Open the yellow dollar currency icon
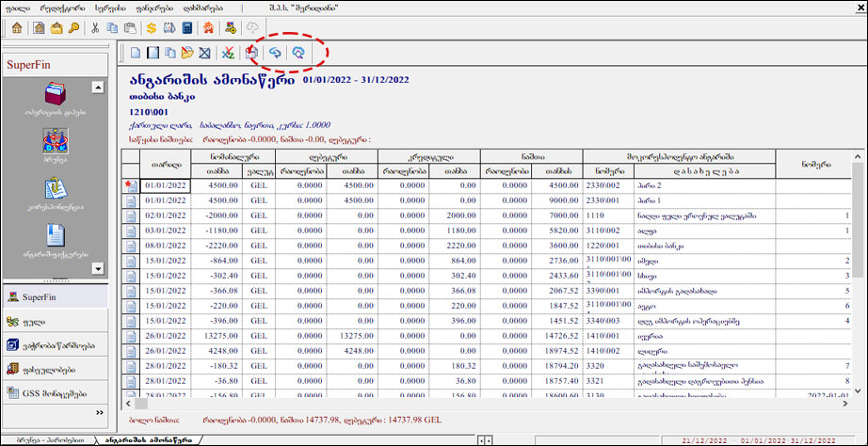Viewport: 868px width, 446px height. [x=152, y=27]
